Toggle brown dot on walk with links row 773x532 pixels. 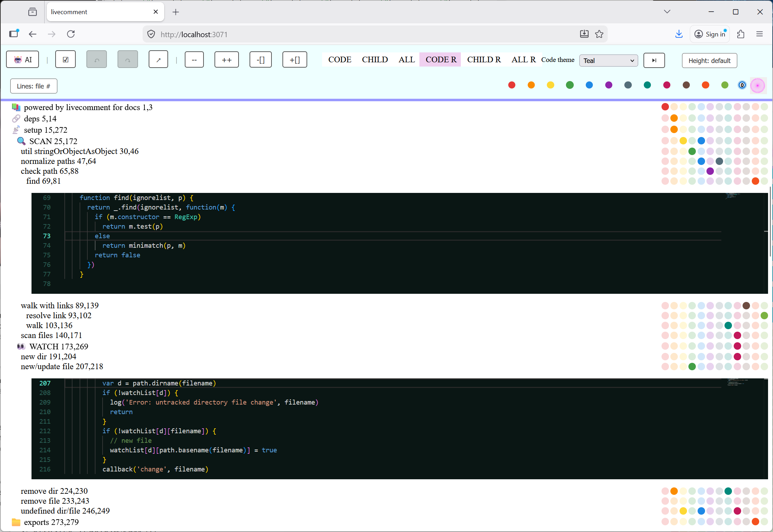click(746, 305)
